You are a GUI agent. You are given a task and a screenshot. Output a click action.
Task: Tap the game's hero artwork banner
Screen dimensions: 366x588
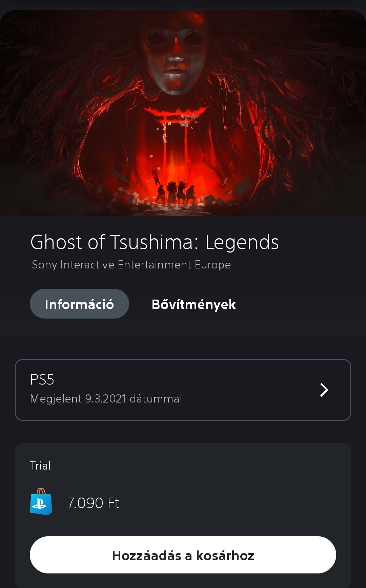183,113
